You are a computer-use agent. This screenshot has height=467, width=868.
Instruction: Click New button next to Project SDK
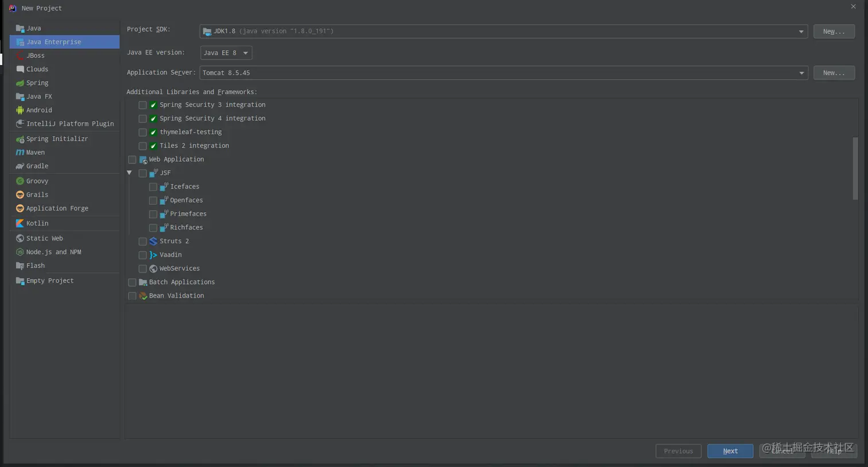(834, 32)
